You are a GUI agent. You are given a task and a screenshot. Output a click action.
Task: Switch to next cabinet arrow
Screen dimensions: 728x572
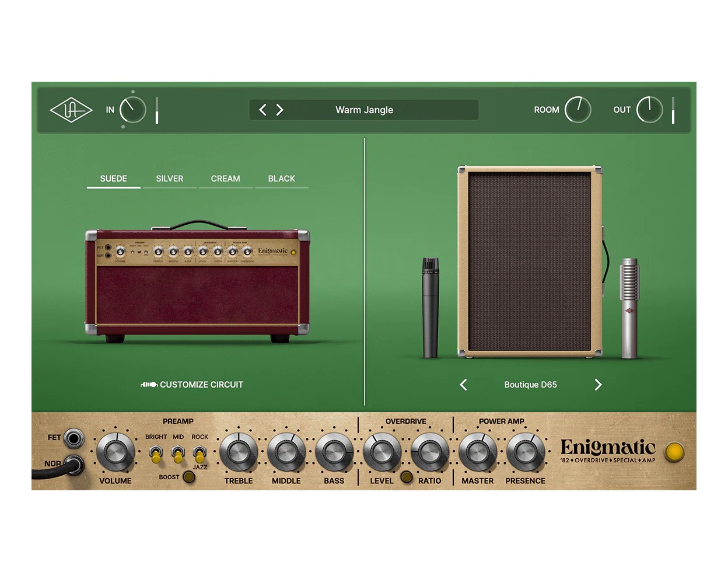(x=598, y=385)
